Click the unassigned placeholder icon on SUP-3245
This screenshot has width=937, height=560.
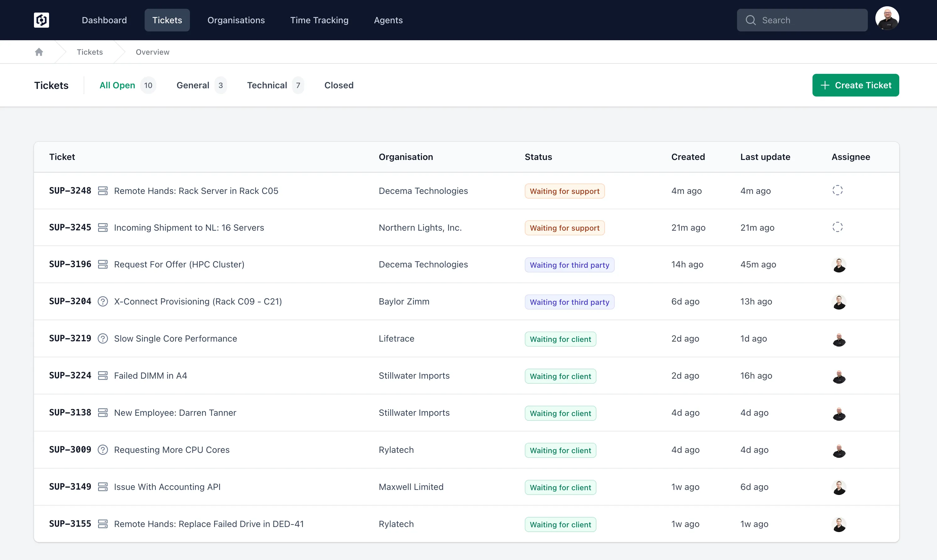837,227
